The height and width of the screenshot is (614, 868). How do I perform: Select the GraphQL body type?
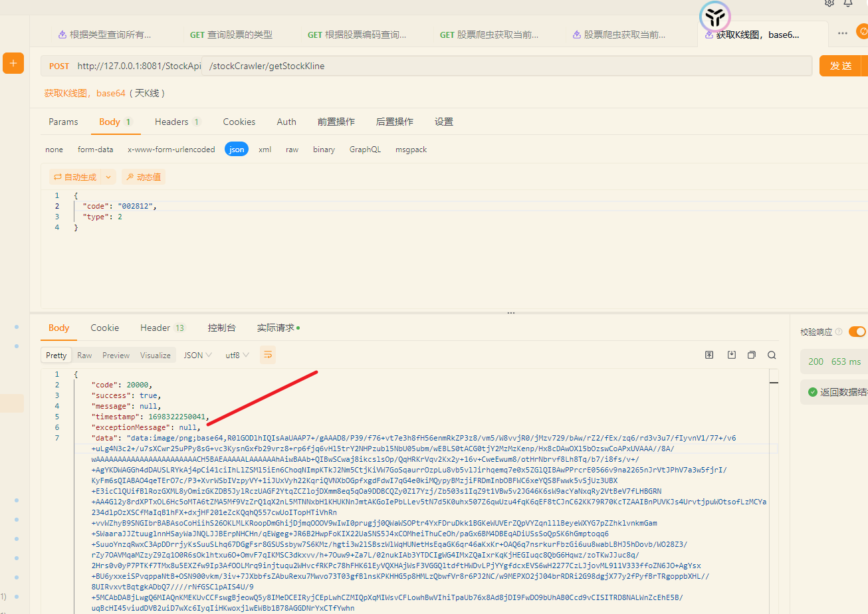click(x=365, y=150)
